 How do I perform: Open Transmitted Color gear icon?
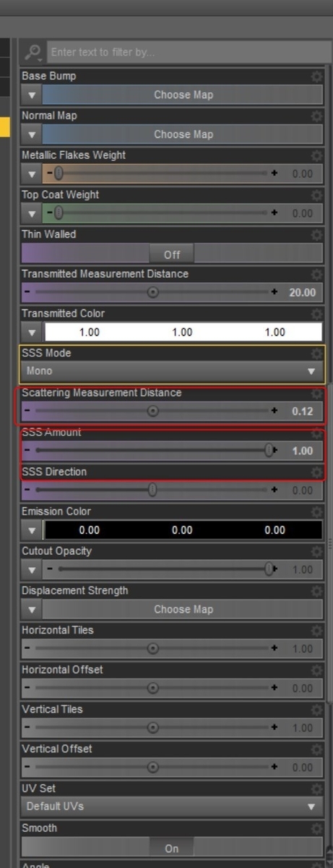pos(316,314)
